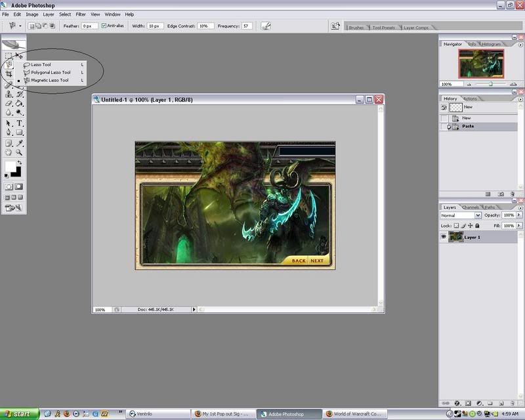Create new snapshot in History panel

click(501, 194)
